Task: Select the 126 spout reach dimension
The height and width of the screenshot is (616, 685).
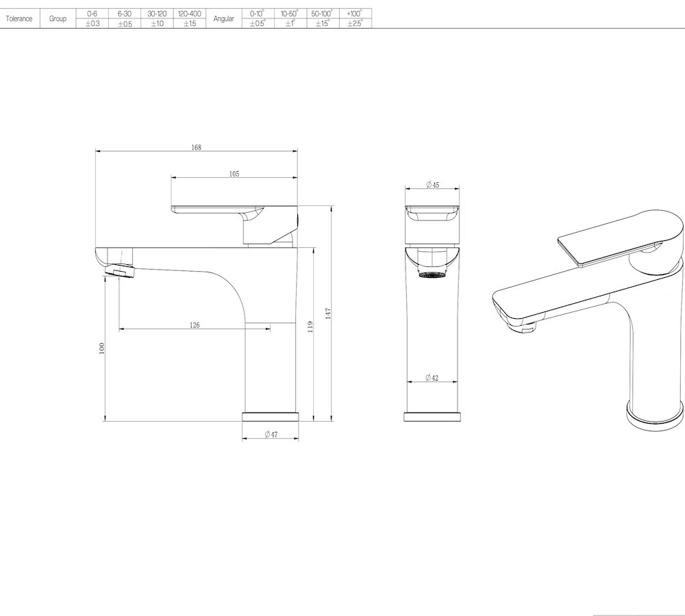Action: pos(194,325)
